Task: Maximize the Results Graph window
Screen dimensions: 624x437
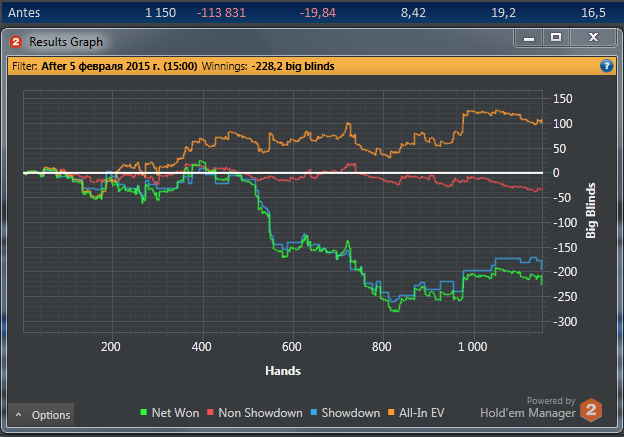Action: click(x=556, y=37)
